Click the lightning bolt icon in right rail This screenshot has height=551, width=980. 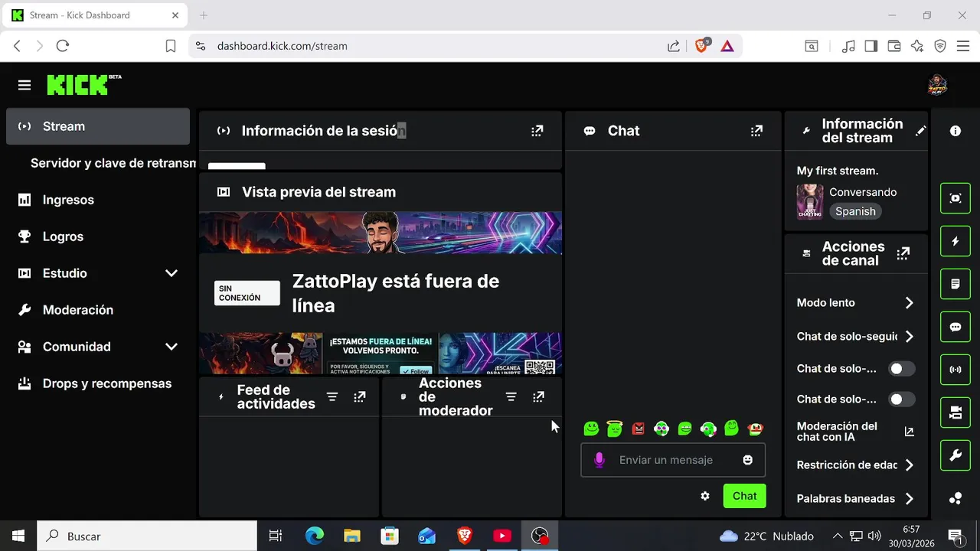tap(955, 241)
